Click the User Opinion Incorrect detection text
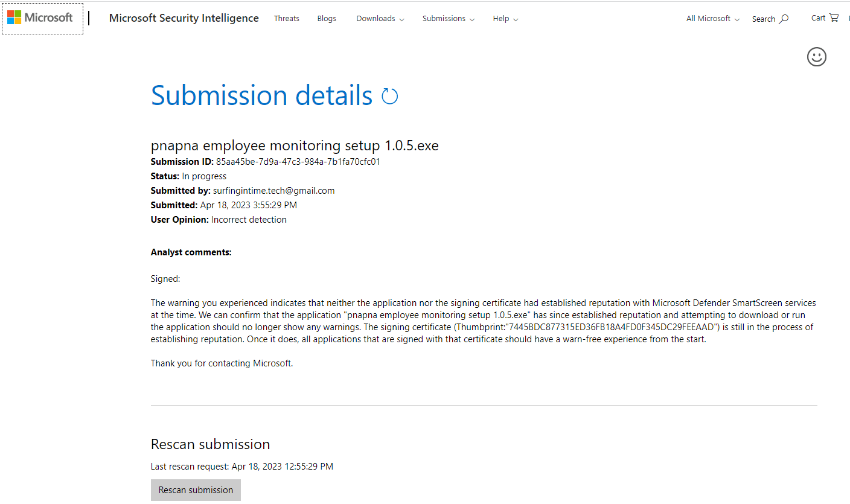Image resolution: width=850 pixels, height=504 pixels. coord(219,220)
